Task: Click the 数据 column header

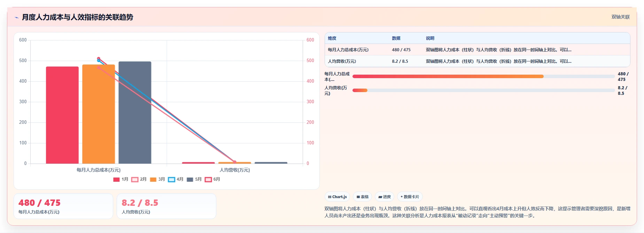Action: click(x=396, y=38)
